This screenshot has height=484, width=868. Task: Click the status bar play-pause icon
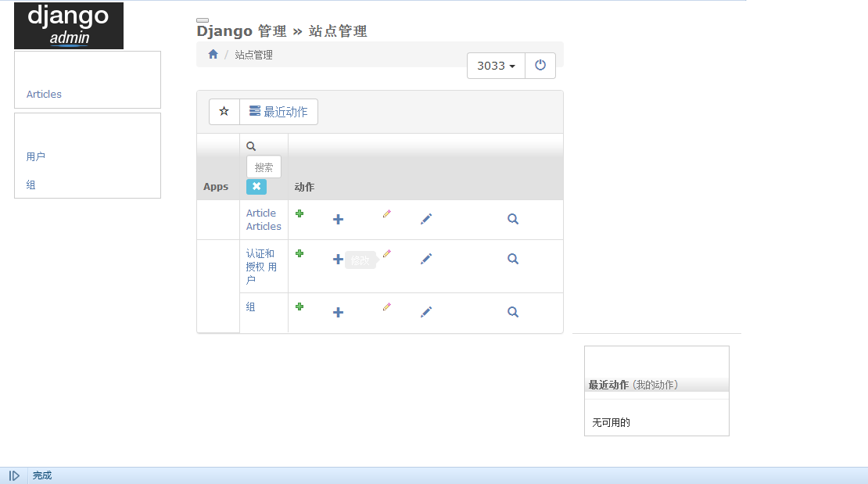(x=14, y=475)
